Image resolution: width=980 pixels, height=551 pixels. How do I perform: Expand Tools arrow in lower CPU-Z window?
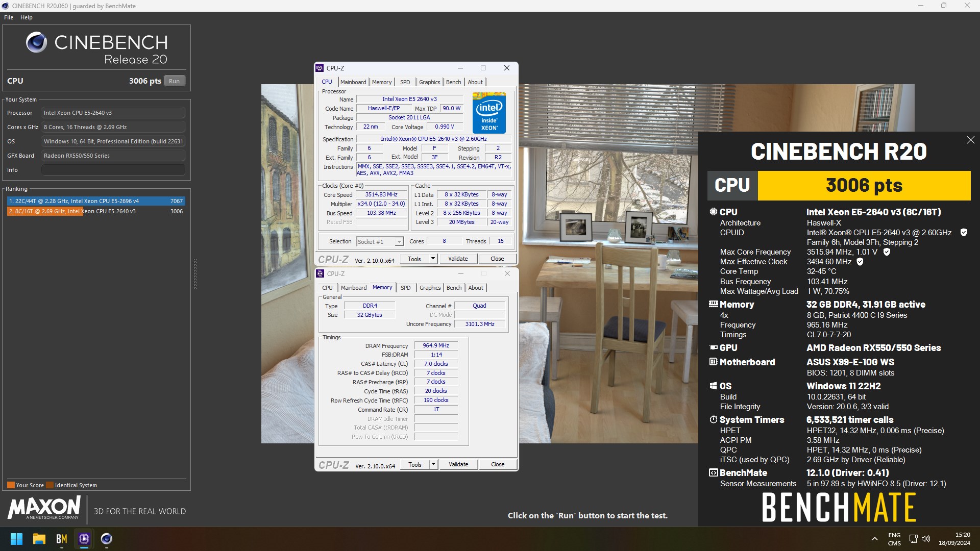pos(433,464)
